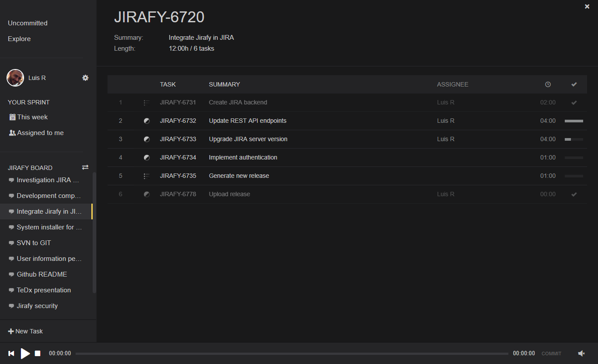Click the COMMIT button
598x364 pixels.
pyautogui.click(x=551, y=354)
